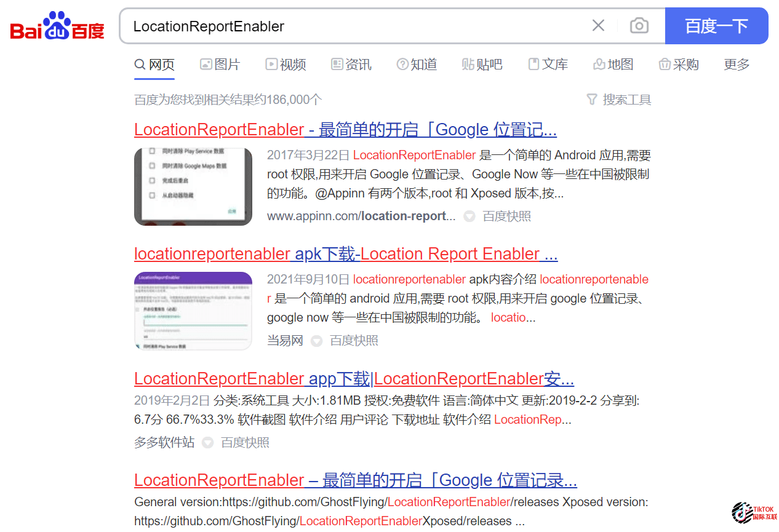779x532 pixels.
Task: Click the General version GitHub snippet text
Action: [391, 512]
